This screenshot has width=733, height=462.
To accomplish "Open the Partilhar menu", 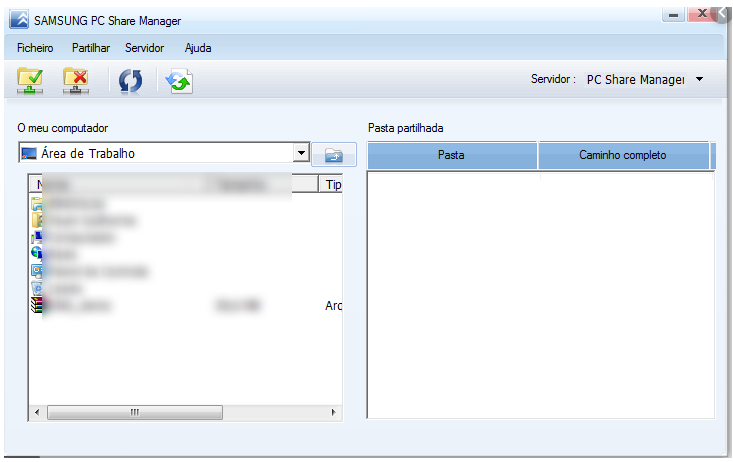I will point(91,48).
